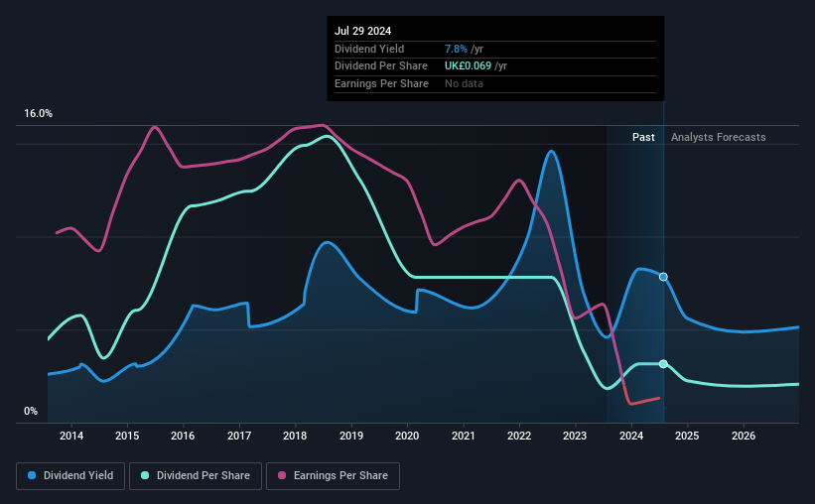Click the pink Earnings Per Share legend dot
The image size is (815, 504).
coord(282,475)
